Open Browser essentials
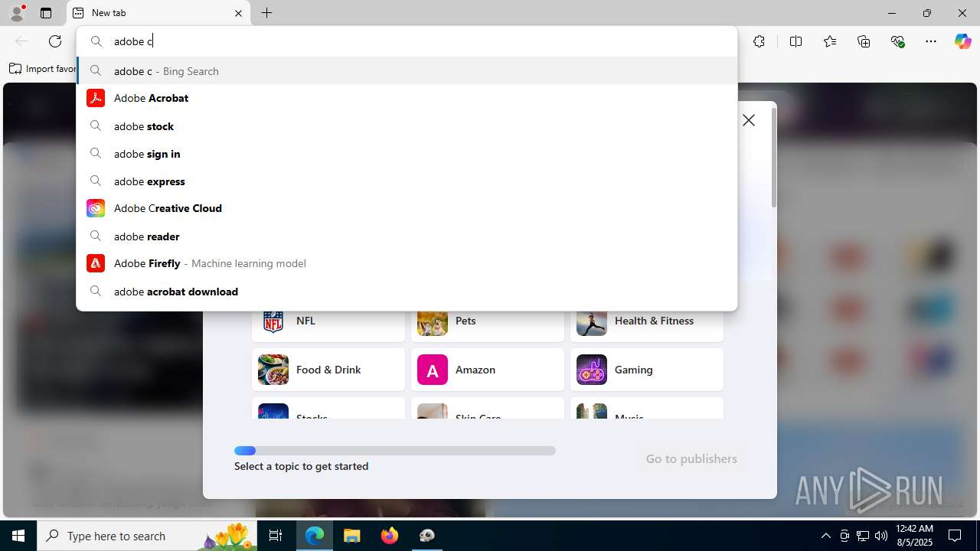The width and height of the screenshot is (980, 551). point(897,41)
